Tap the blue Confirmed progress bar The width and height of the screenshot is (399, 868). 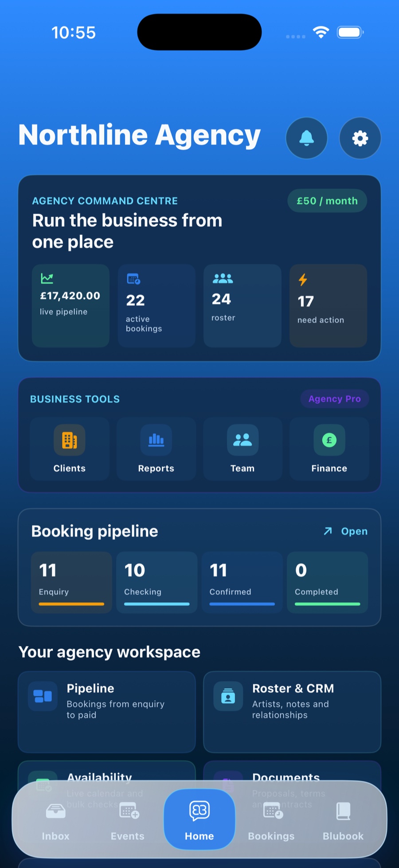point(242,604)
